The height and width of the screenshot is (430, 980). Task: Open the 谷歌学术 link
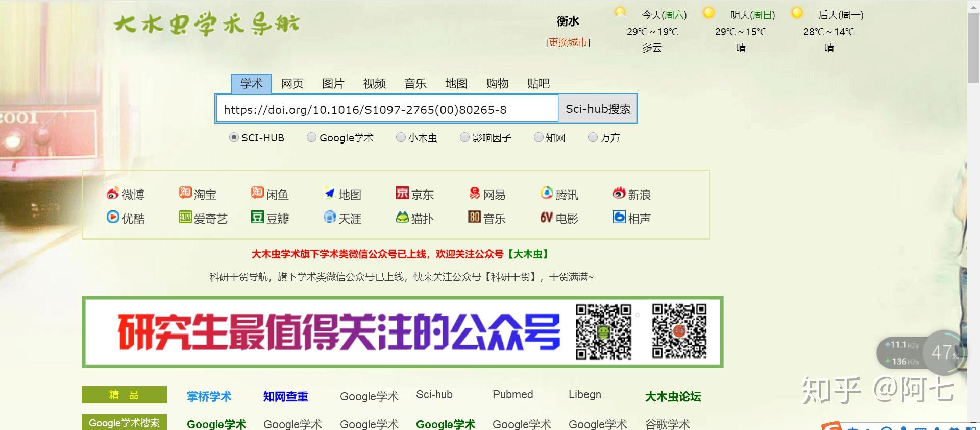pyautogui.click(x=667, y=424)
